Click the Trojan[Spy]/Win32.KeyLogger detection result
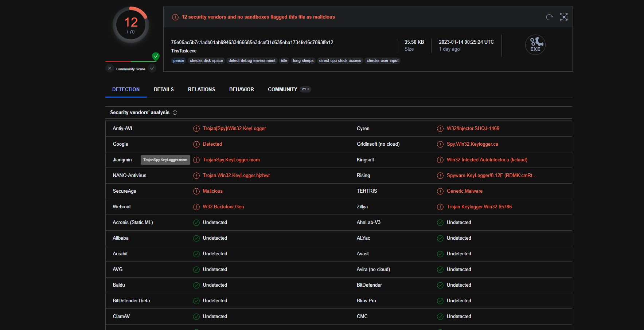The height and width of the screenshot is (330, 644). coord(234,129)
